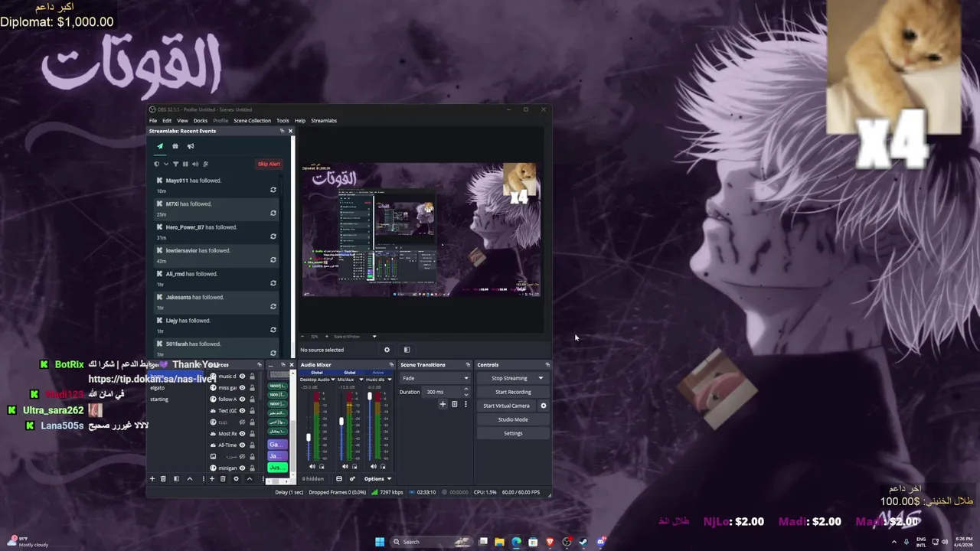Click the shield icon in events toolbar
980x551 pixels.
(157, 164)
